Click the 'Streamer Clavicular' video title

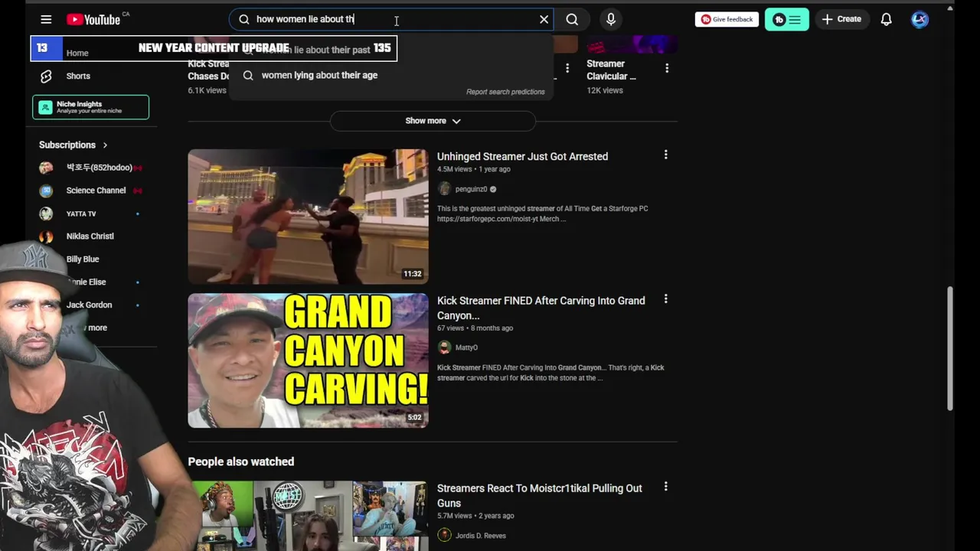click(x=611, y=70)
